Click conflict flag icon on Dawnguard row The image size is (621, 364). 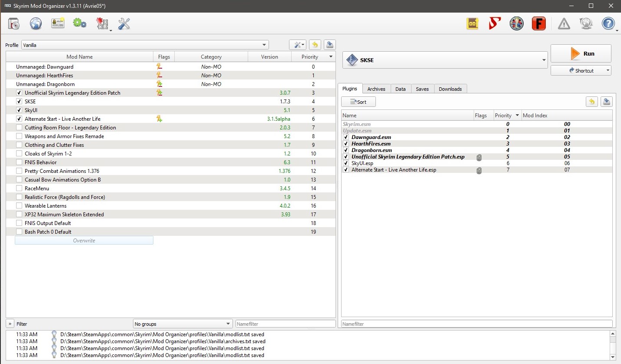tap(159, 67)
